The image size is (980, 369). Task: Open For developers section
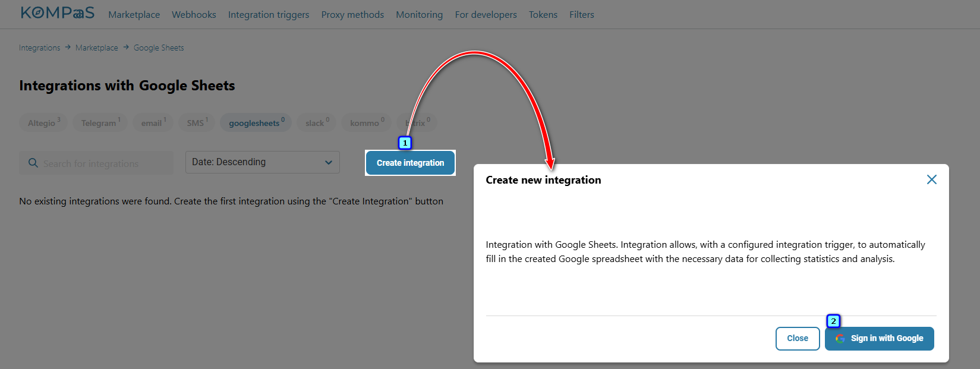(486, 14)
